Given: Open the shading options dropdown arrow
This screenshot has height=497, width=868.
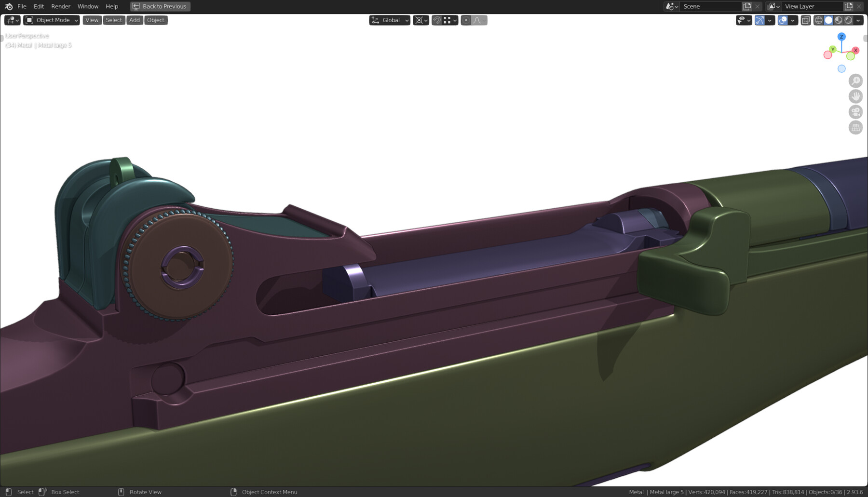Looking at the screenshot, I should [x=858, y=20].
